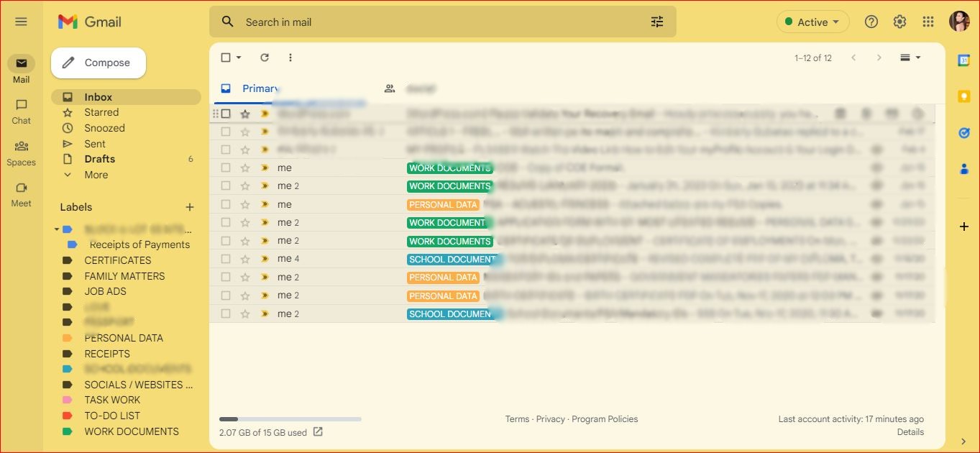Show search options filter icon
This screenshot has width=980, height=453.
point(657,22)
